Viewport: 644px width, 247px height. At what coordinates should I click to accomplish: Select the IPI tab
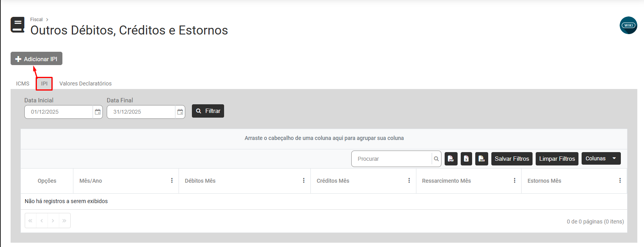click(x=44, y=84)
